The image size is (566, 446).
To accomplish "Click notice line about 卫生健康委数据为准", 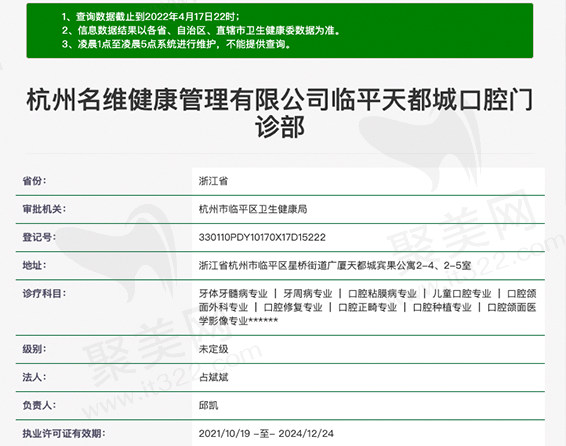I will 201,31.
